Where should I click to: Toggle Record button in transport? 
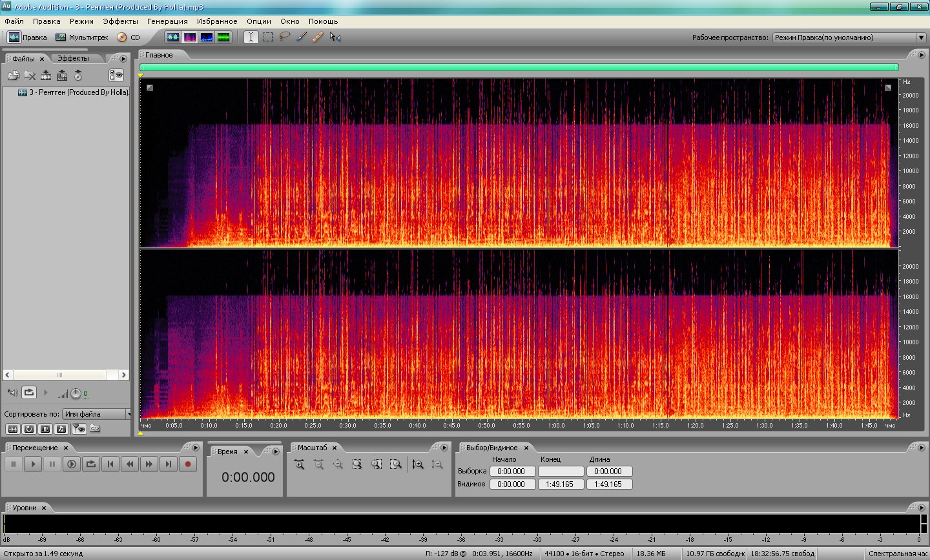[x=188, y=464]
